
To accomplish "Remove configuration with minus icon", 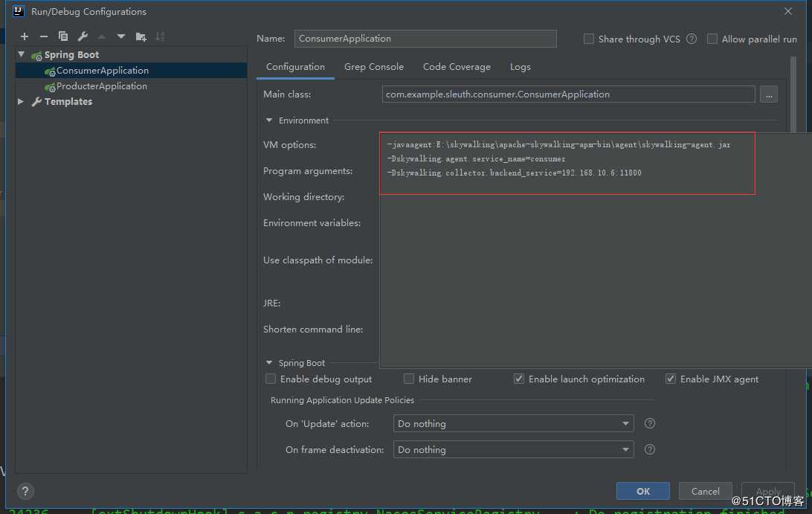I will point(43,36).
